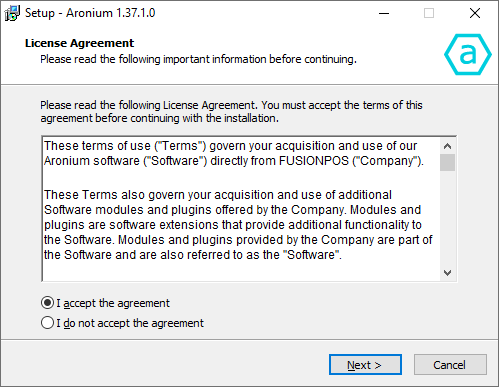Click inside the license agreement text box

241,209
